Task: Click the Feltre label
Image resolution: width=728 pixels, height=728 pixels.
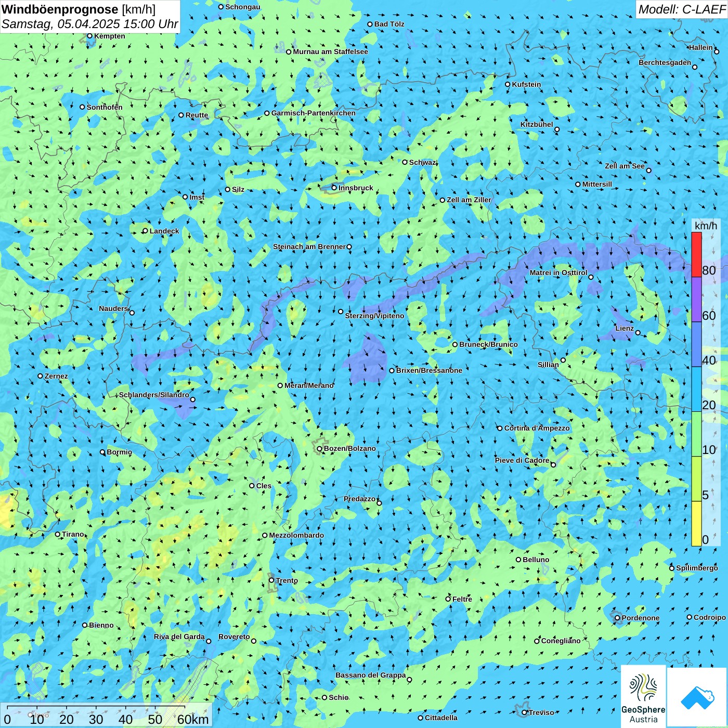Action: coord(462,599)
